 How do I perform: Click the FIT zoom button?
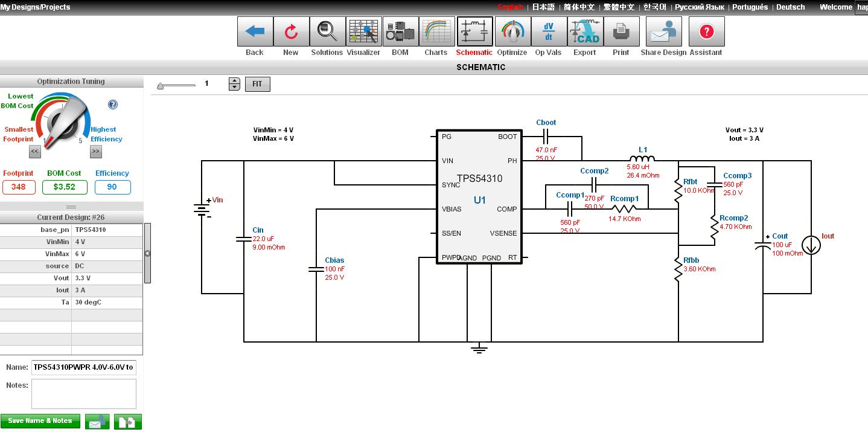257,84
